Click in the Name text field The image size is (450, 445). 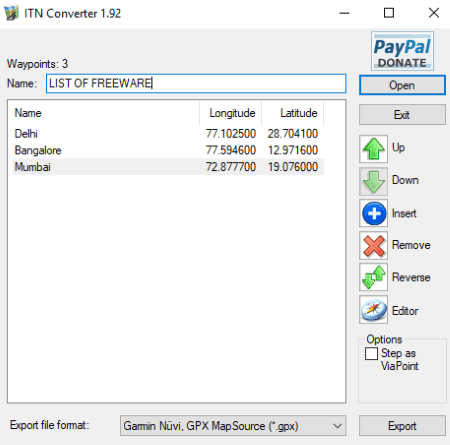click(196, 83)
